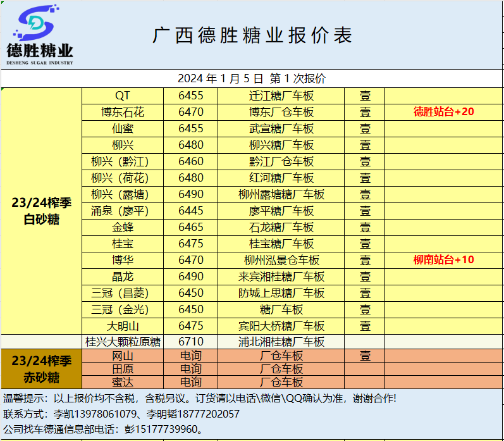Click the 23/24榨季 赤砂糖 category cell
504x441 pixels.
(x=41, y=370)
